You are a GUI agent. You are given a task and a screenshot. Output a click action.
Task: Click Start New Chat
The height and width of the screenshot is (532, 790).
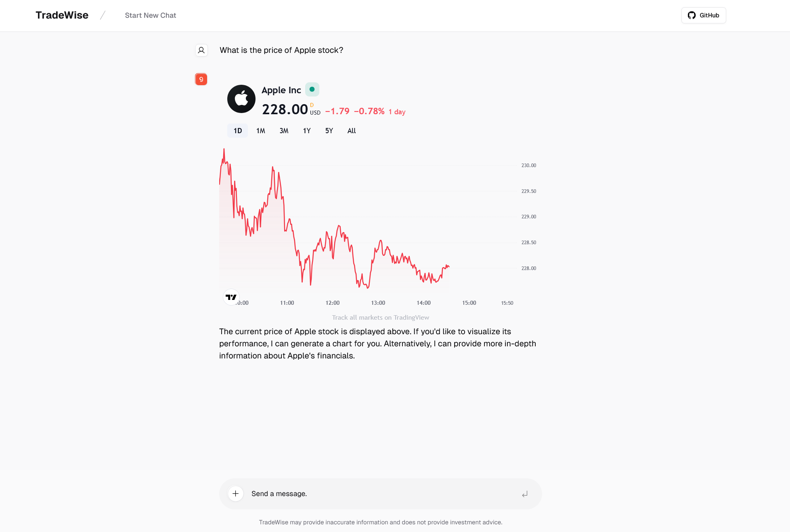[150, 15]
